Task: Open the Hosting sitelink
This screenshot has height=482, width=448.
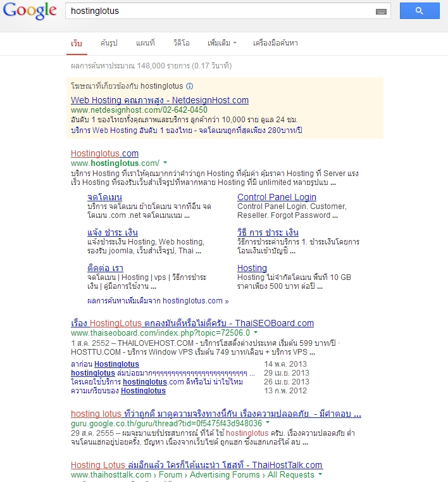Action: point(252,268)
